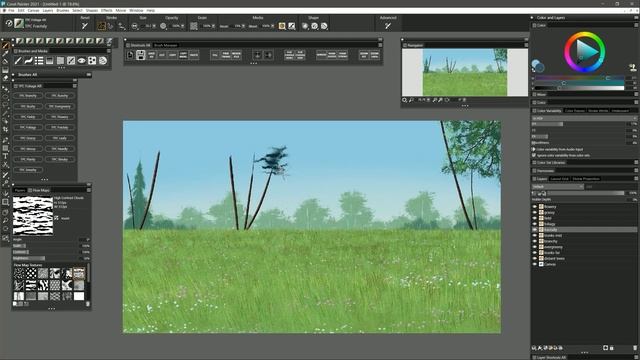This screenshot has height=360, width=640.
Task: Choose the Straight Line Strokes icon
Action: tap(111, 26)
